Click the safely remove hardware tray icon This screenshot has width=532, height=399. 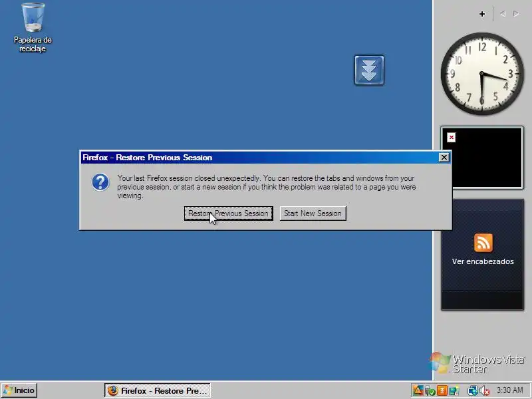coord(430,391)
